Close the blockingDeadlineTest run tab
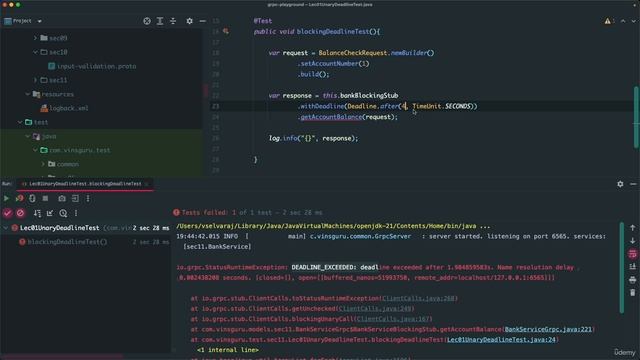Image resolution: width=640 pixels, height=360 pixels. coord(147,184)
